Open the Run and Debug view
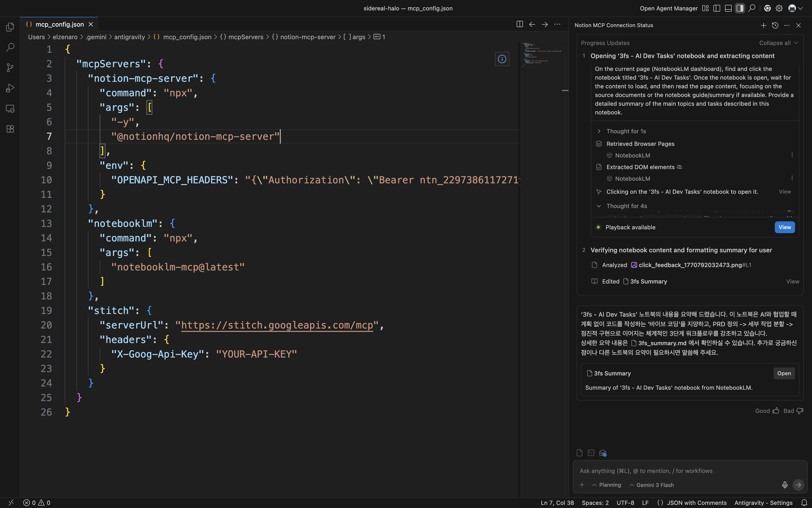This screenshot has width=812, height=508. click(x=10, y=88)
